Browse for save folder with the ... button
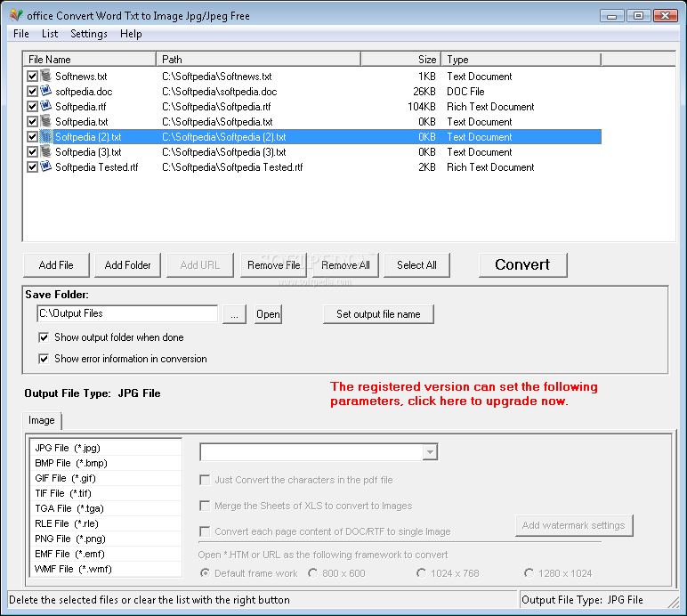Viewport: 687px width, 616px height. click(x=234, y=314)
